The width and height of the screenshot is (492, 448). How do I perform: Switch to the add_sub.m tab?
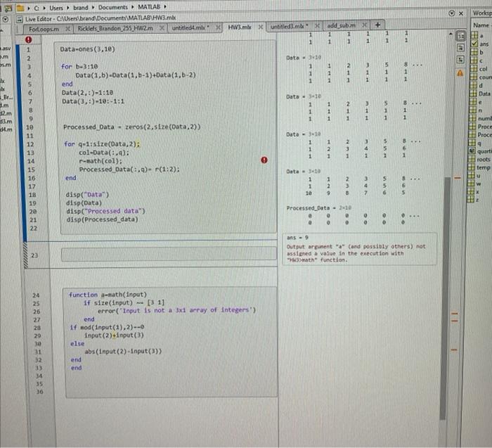click(x=342, y=25)
